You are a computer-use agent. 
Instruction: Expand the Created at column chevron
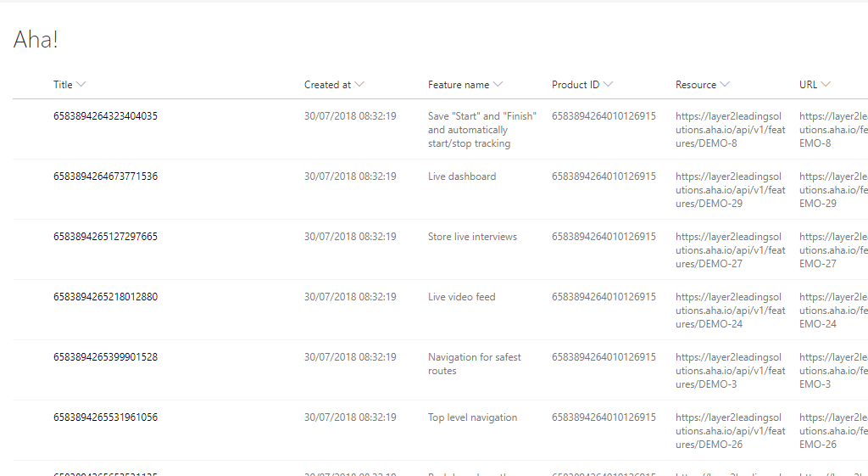click(x=359, y=85)
